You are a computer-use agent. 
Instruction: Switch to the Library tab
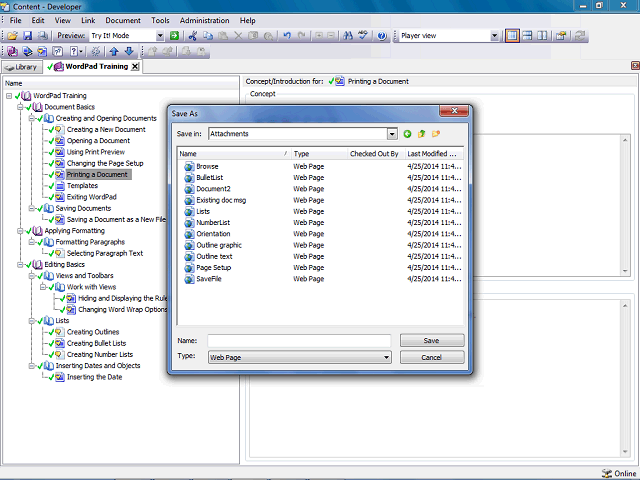pyautogui.click(x=22, y=67)
